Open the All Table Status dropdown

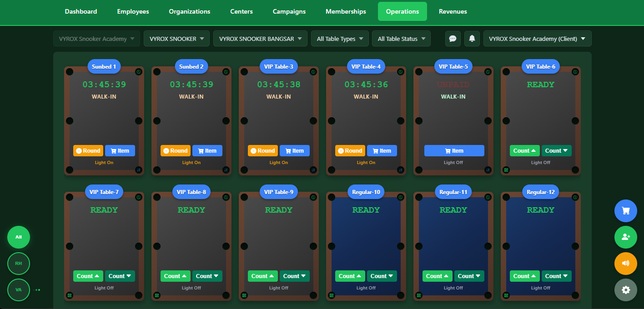401,39
